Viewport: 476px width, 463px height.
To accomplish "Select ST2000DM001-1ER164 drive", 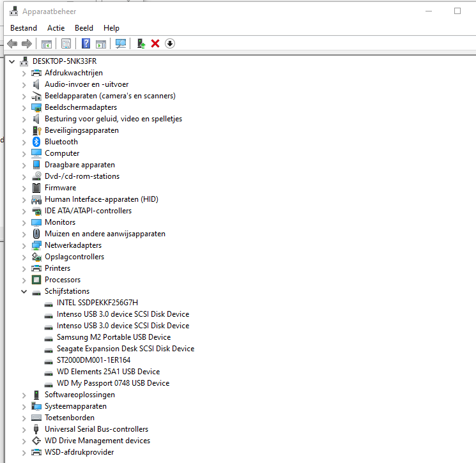I will (x=93, y=360).
